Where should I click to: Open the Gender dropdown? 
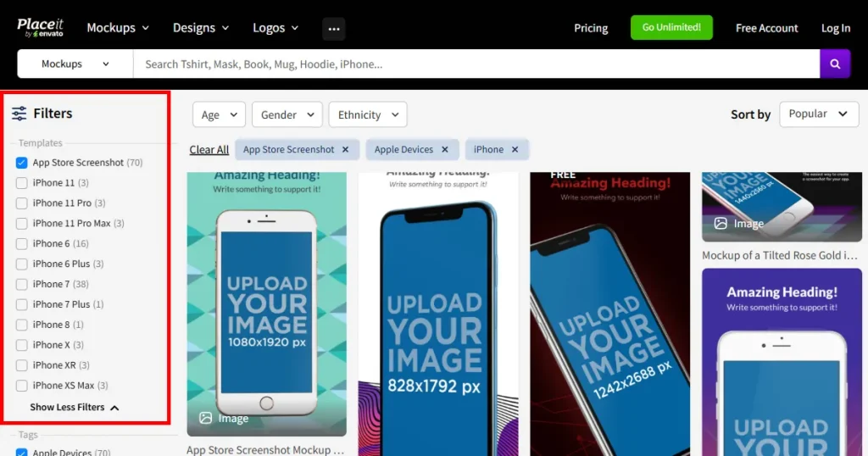[x=287, y=114]
